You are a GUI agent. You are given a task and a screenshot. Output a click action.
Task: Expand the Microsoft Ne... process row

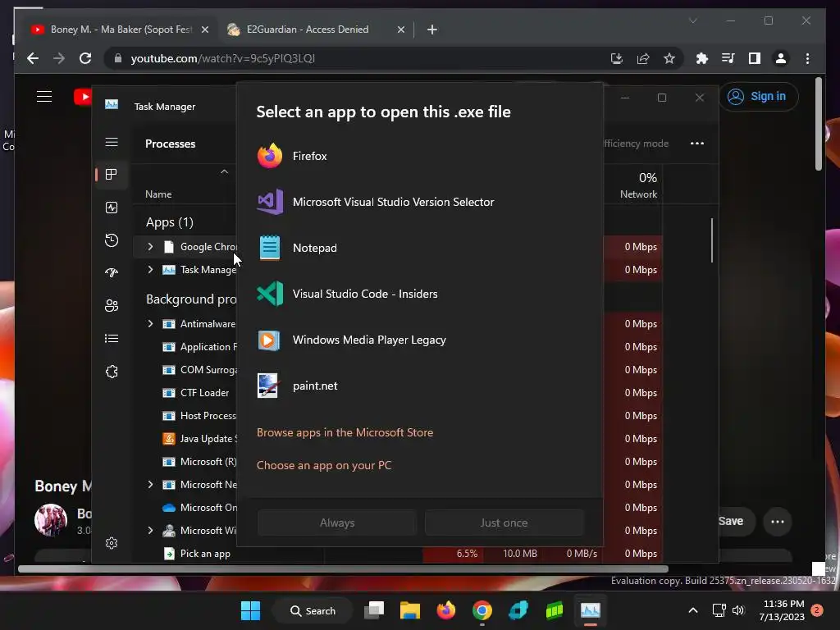150,484
